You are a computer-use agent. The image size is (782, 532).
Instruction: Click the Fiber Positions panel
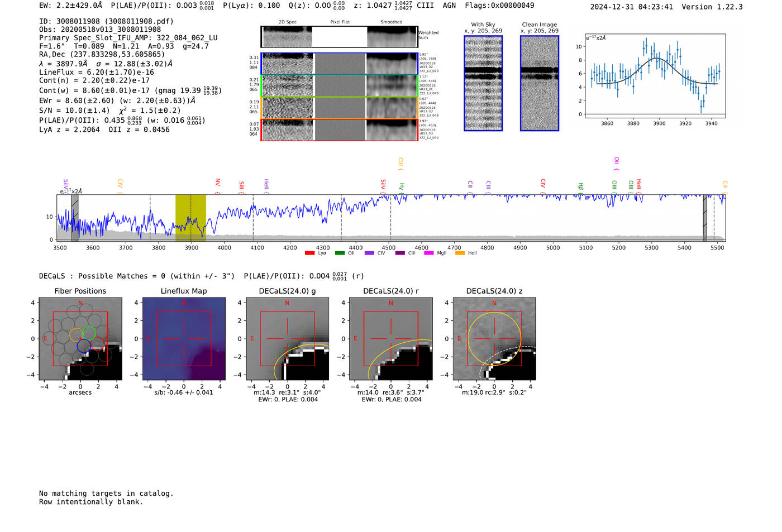click(80, 339)
